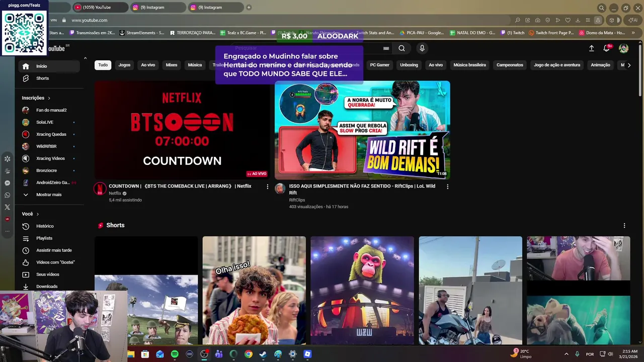Click the YouTube upload arrow icon
The width and height of the screenshot is (644, 362).
click(x=592, y=48)
